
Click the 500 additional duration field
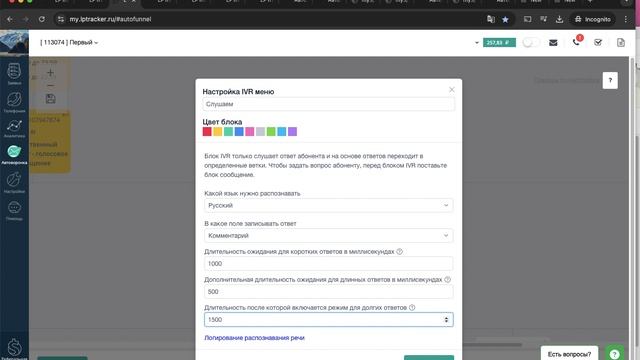coord(329,292)
